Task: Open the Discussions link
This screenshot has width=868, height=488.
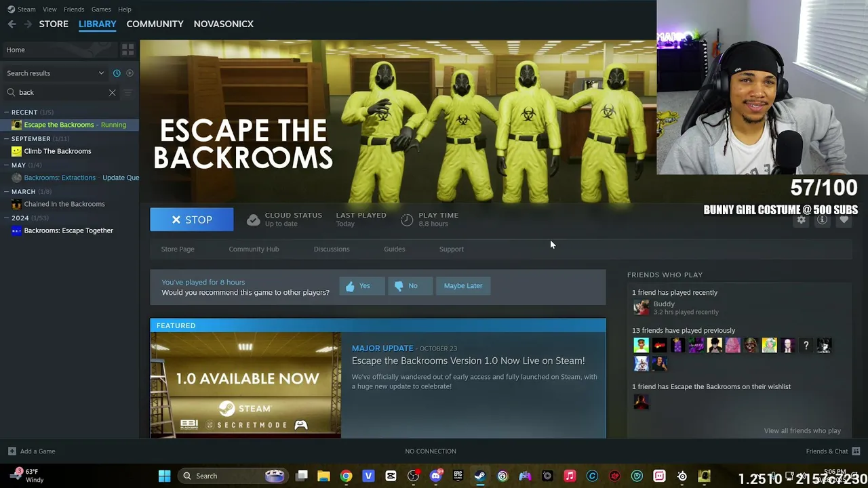Action: tap(332, 249)
